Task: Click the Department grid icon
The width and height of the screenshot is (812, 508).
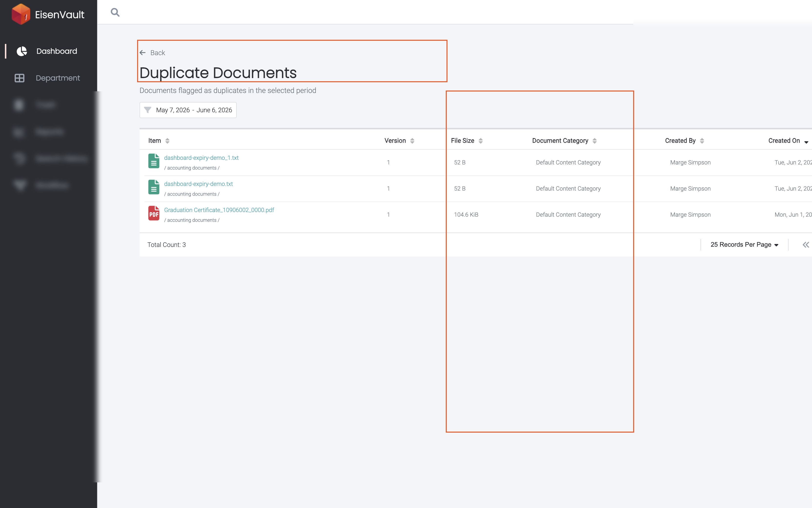Action: click(20, 78)
